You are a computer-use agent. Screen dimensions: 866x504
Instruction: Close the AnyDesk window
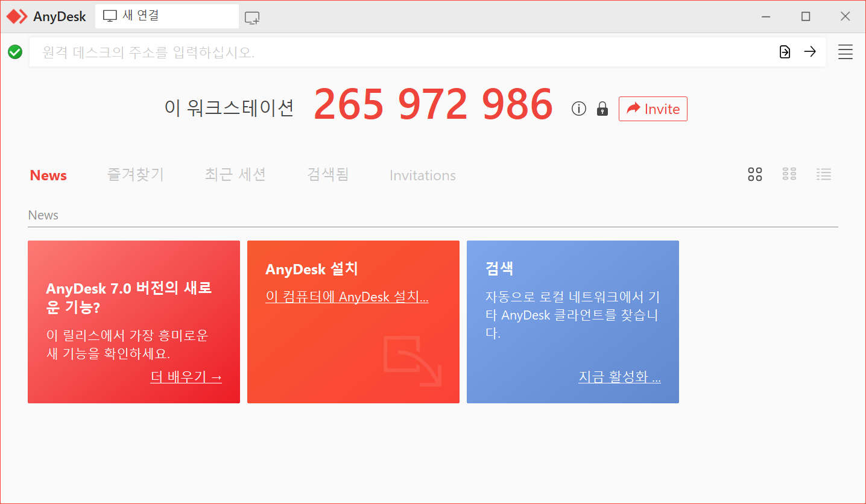(x=845, y=16)
